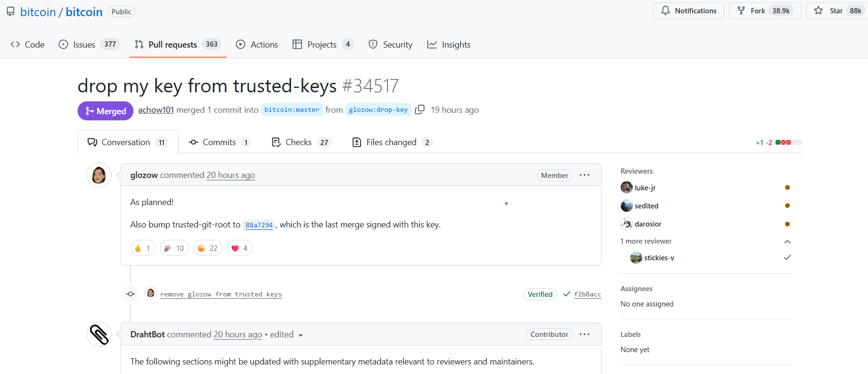Open the Issues tab

coord(89,45)
